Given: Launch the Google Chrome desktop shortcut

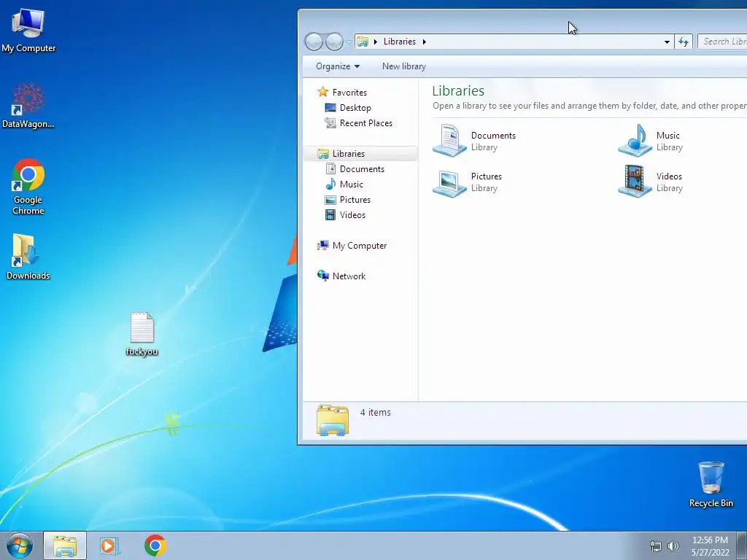Looking at the screenshot, I should coord(28,186).
